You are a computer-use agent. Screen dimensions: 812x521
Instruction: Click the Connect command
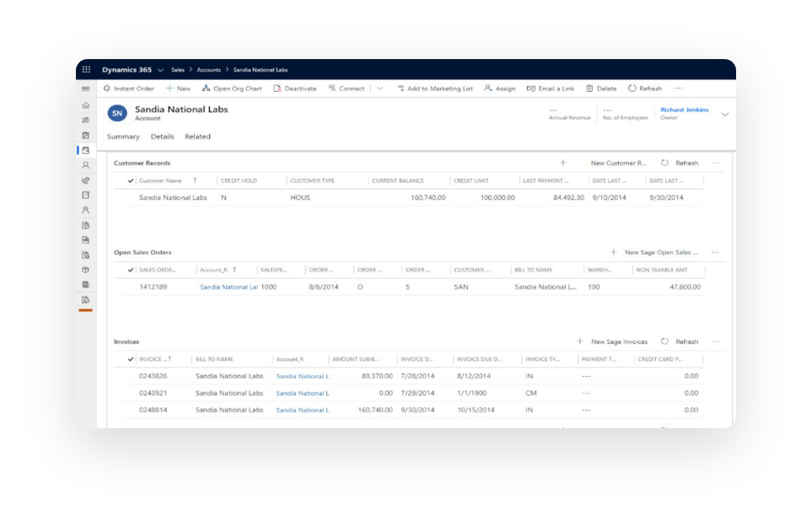tap(347, 89)
